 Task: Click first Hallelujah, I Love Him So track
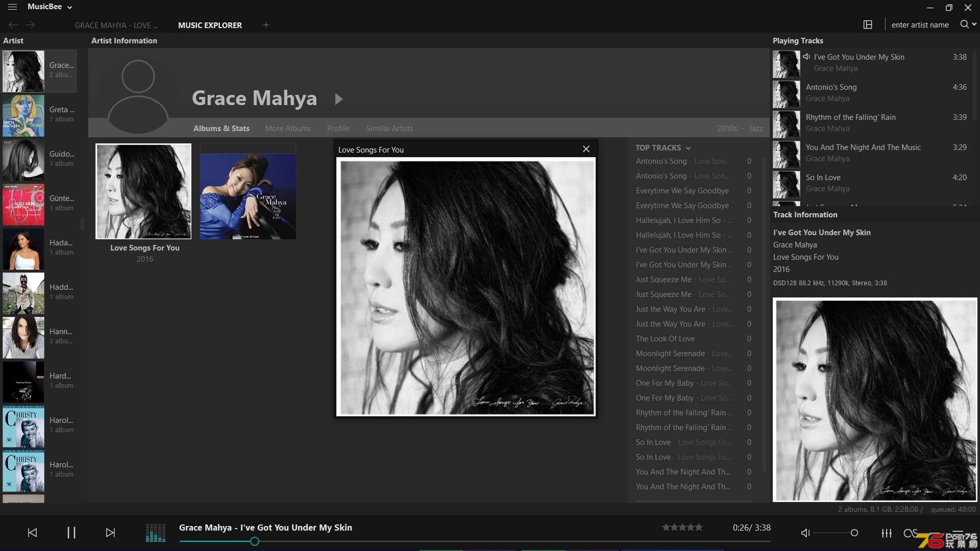pyautogui.click(x=693, y=220)
